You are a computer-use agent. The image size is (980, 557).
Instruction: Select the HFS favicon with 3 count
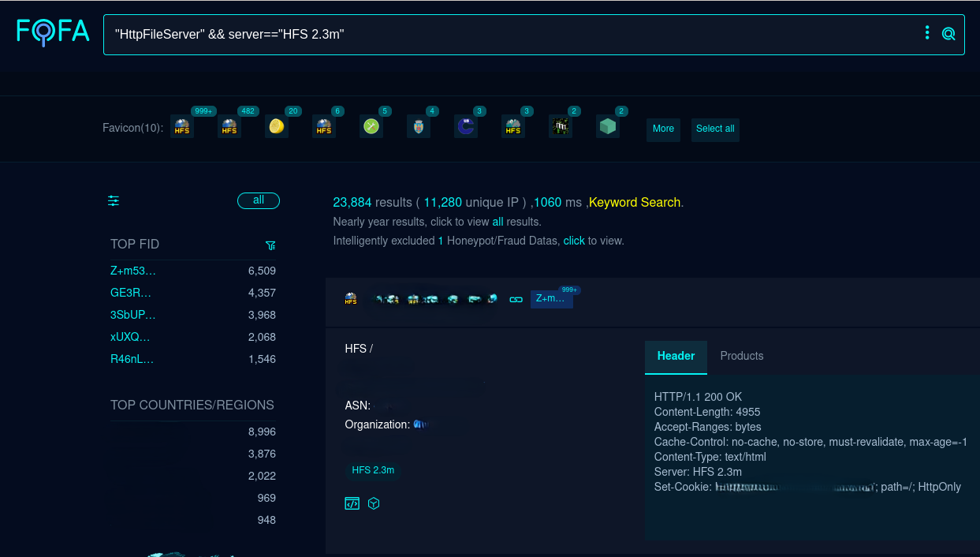click(513, 126)
